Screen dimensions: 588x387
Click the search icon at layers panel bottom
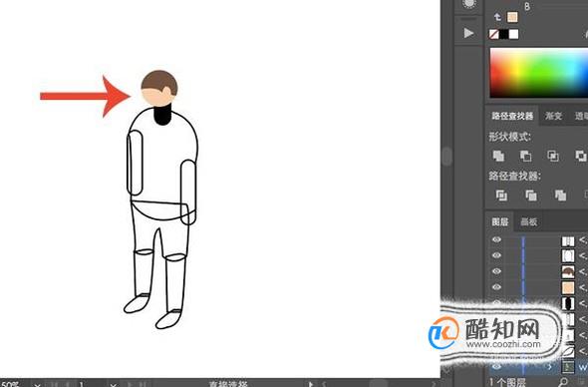(562, 382)
